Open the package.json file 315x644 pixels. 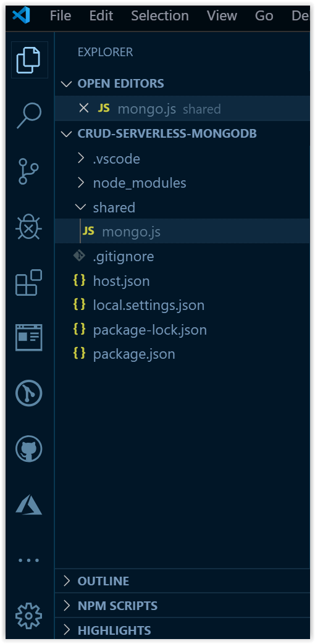click(182, 354)
